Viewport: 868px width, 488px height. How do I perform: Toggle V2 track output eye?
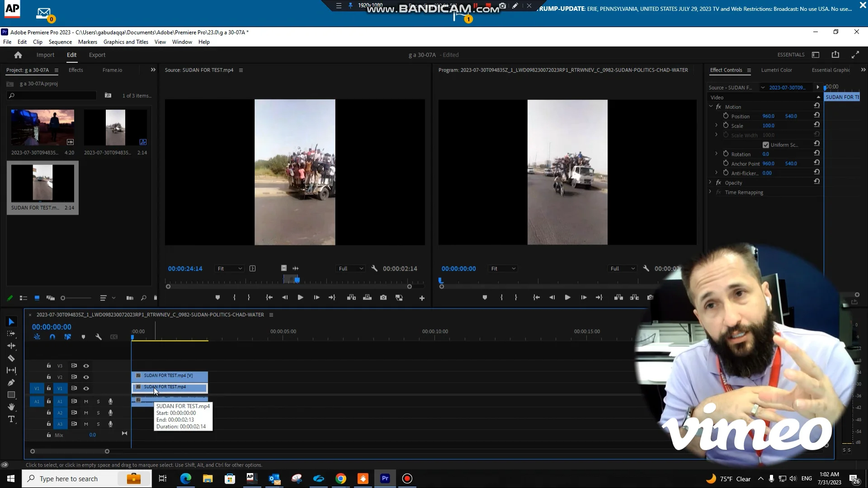86,377
